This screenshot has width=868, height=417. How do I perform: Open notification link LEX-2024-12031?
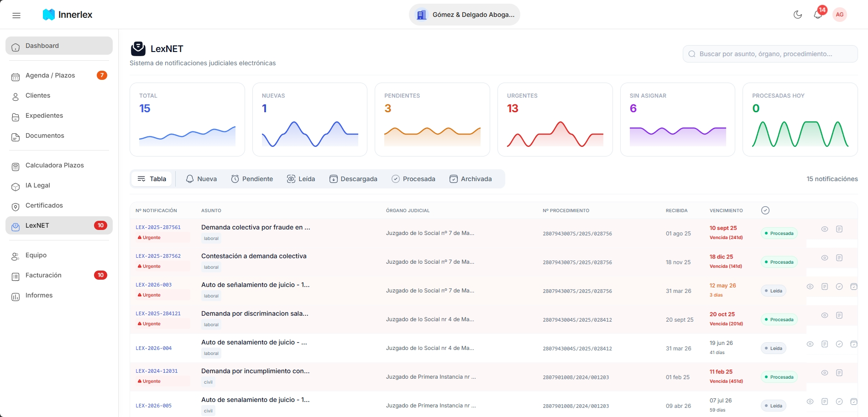[x=157, y=371]
